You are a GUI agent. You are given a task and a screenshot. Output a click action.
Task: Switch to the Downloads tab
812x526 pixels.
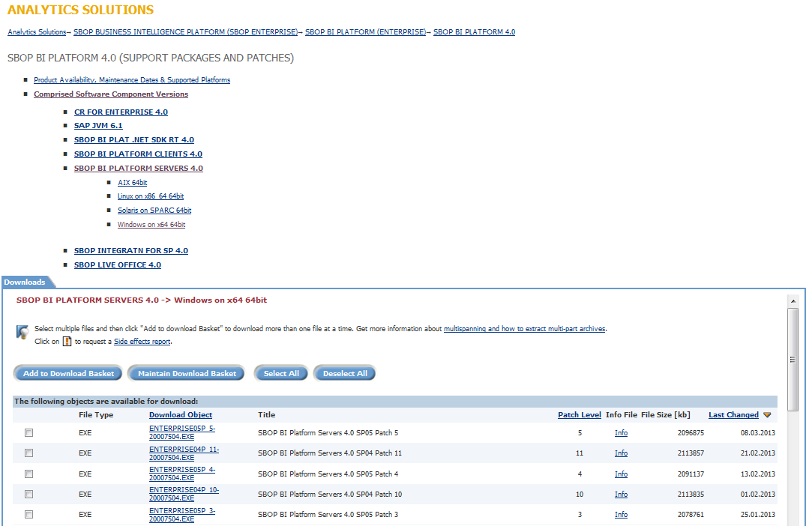[25, 282]
